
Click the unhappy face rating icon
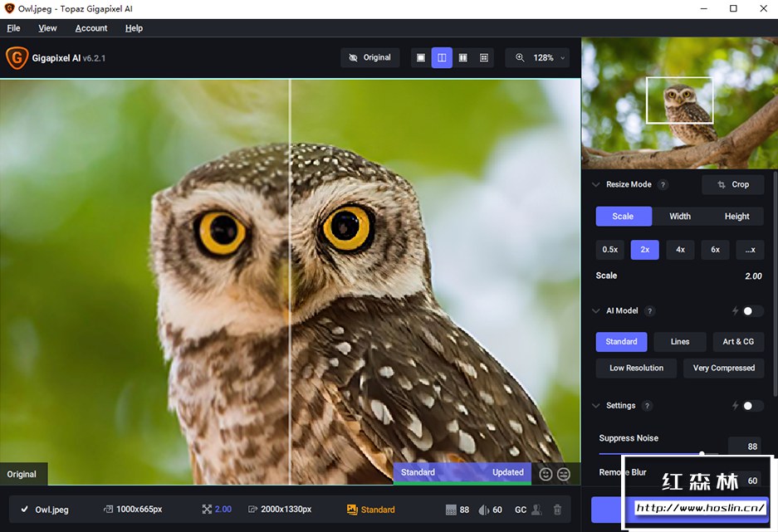tap(564, 474)
